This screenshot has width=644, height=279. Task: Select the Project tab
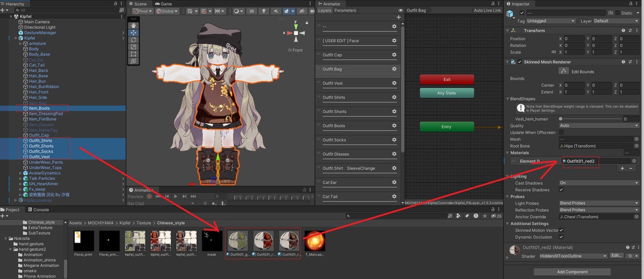(x=10, y=210)
